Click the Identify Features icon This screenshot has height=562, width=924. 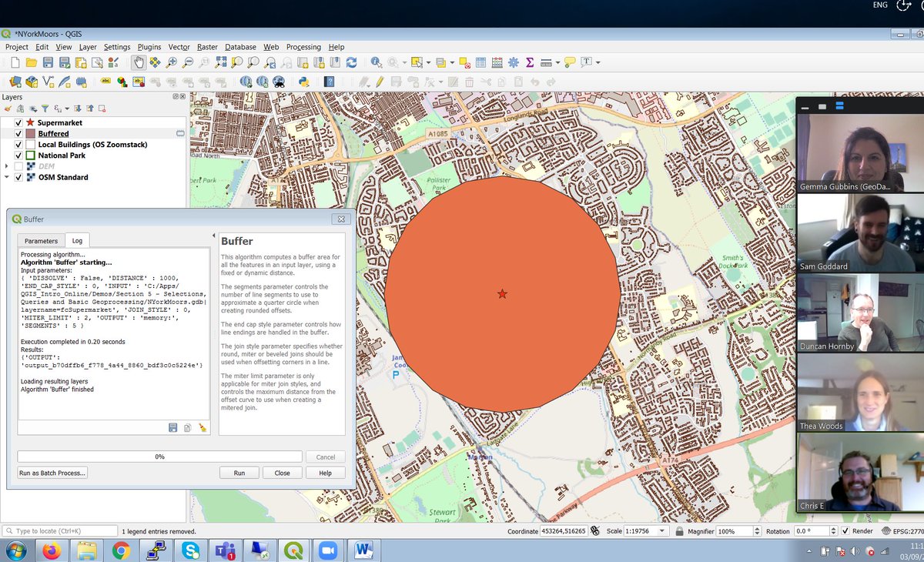[376, 62]
